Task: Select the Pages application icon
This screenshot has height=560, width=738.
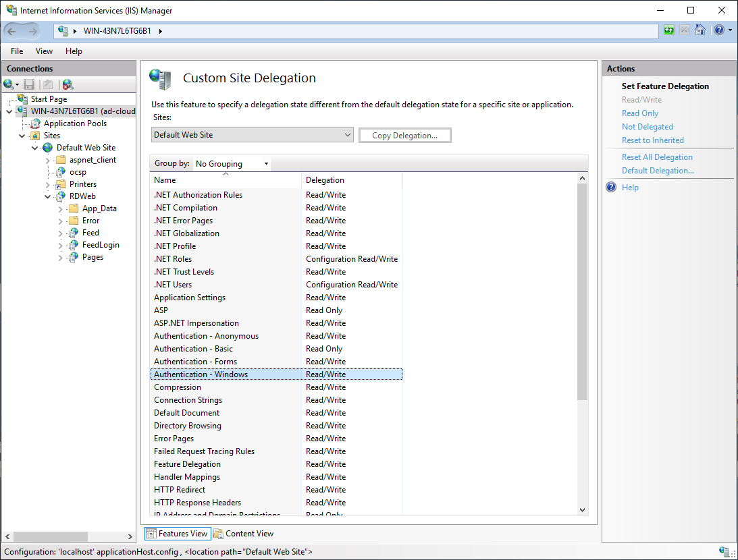Action: point(74,257)
